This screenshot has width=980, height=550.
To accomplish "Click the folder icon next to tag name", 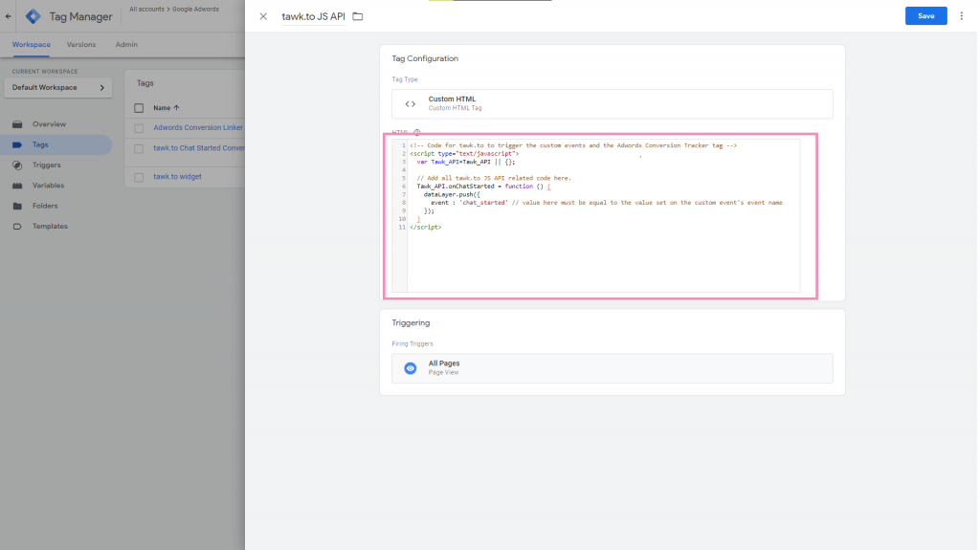I will click(x=358, y=16).
